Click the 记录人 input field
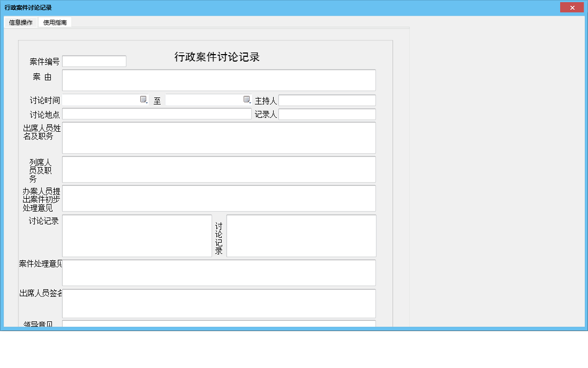Screen dimensions: 588x368 tap(327, 115)
